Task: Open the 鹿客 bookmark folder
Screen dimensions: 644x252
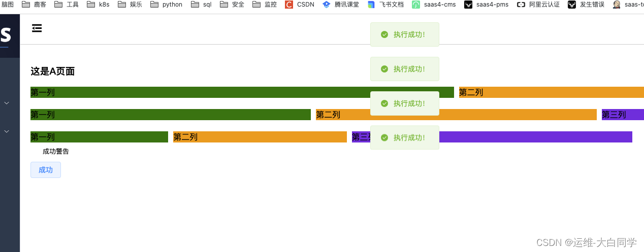Action: point(35,5)
